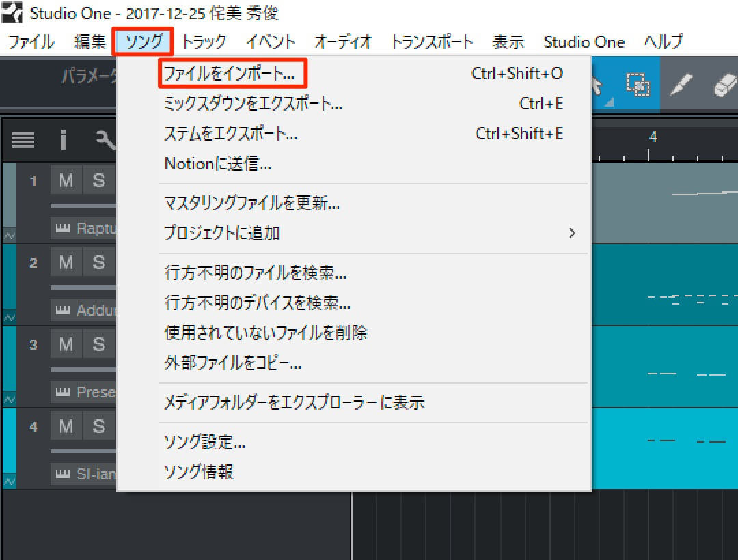Show automation for track 3
Screen dimensions: 738x560
tap(10, 400)
